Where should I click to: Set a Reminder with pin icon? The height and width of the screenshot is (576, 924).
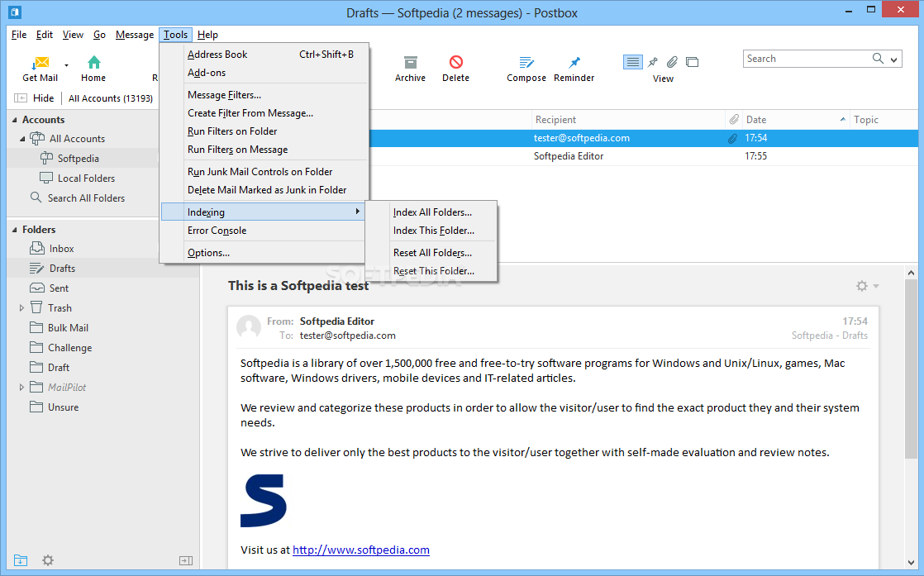pos(574,69)
